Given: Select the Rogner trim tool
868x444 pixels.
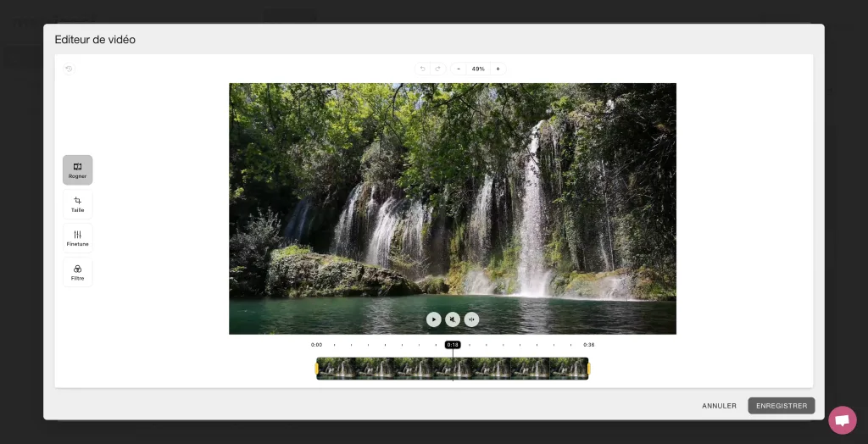Looking at the screenshot, I should click(77, 169).
